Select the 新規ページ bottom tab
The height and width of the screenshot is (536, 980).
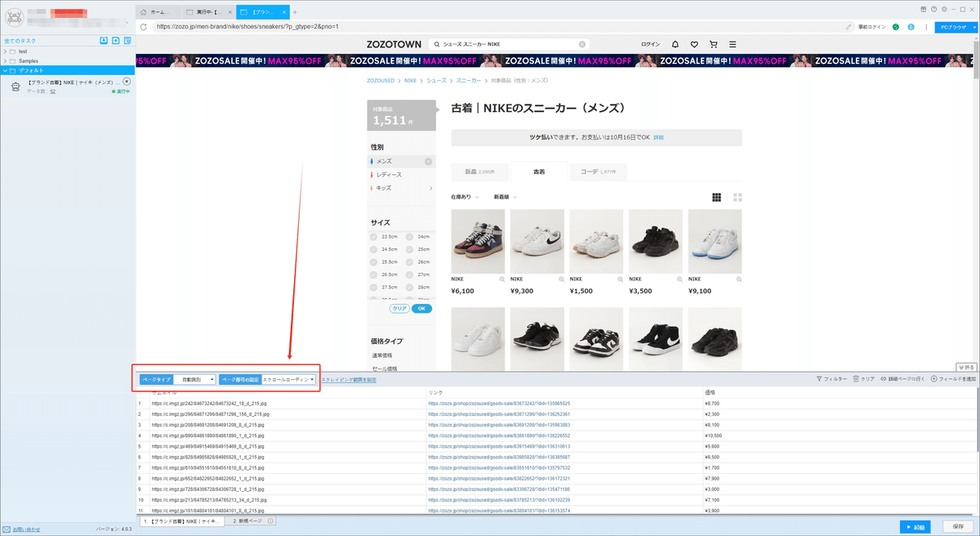point(248,520)
